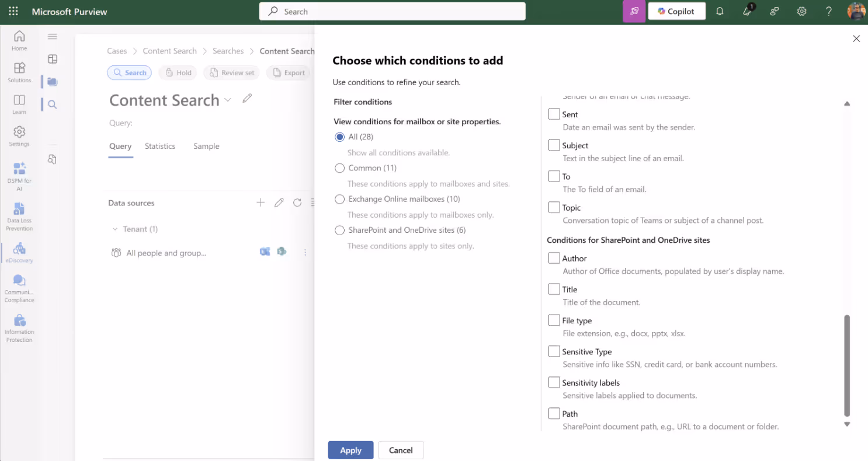
Task: Refresh the data sources list
Action: [297, 202]
